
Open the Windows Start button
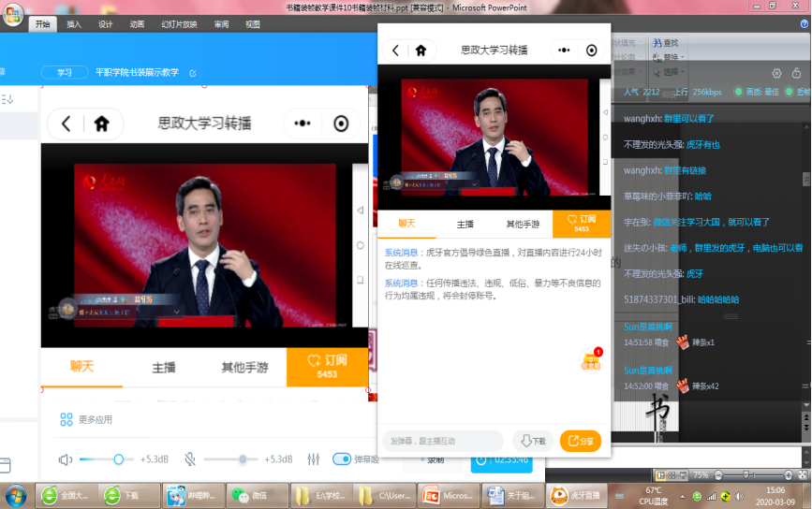[15, 496]
